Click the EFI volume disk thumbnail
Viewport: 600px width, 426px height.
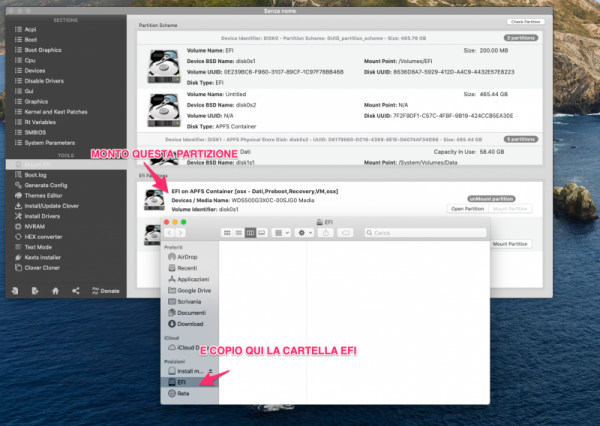click(x=164, y=66)
